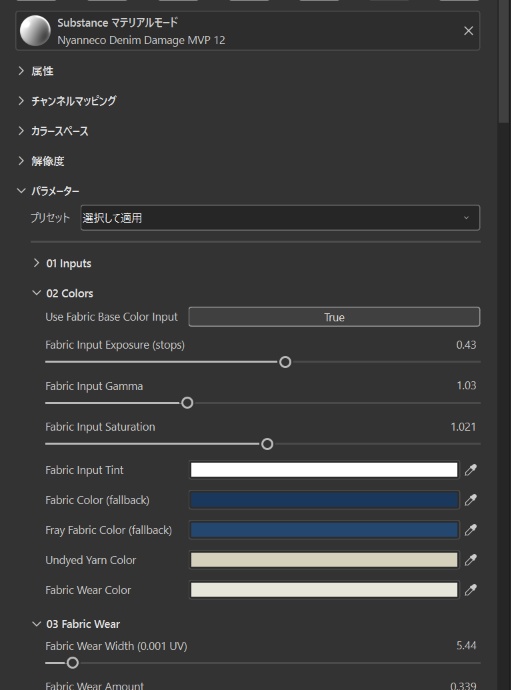Pick Fray Fabric Color with eyedropper

coord(471,530)
